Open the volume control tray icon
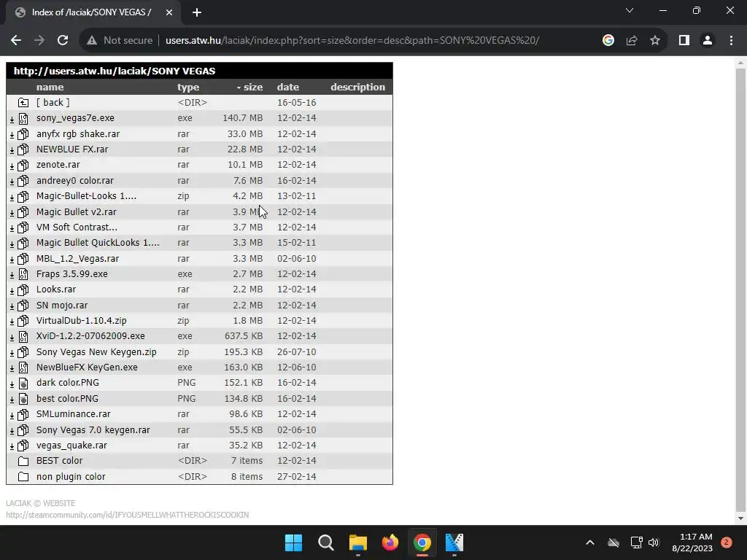This screenshot has width=747, height=560. [x=654, y=542]
